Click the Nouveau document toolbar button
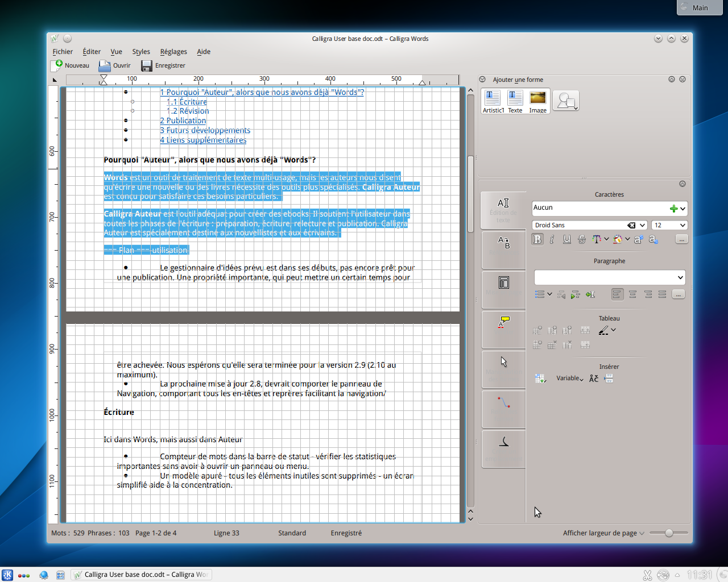The height and width of the screenshot is (582, 728). [x=71, y=65]
